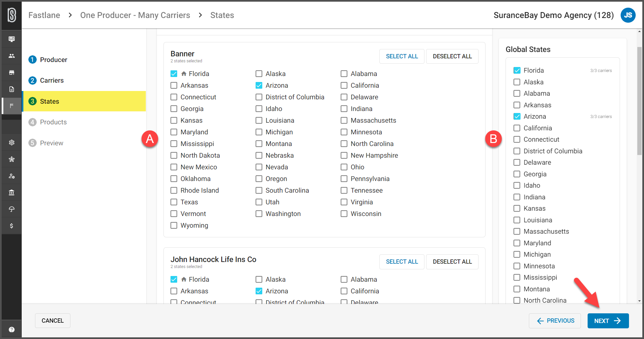Uncheck Arizona in the Banner section
The height and width of the screenshot is (339, 644).
pyautogui.click(x=259, y=85)
